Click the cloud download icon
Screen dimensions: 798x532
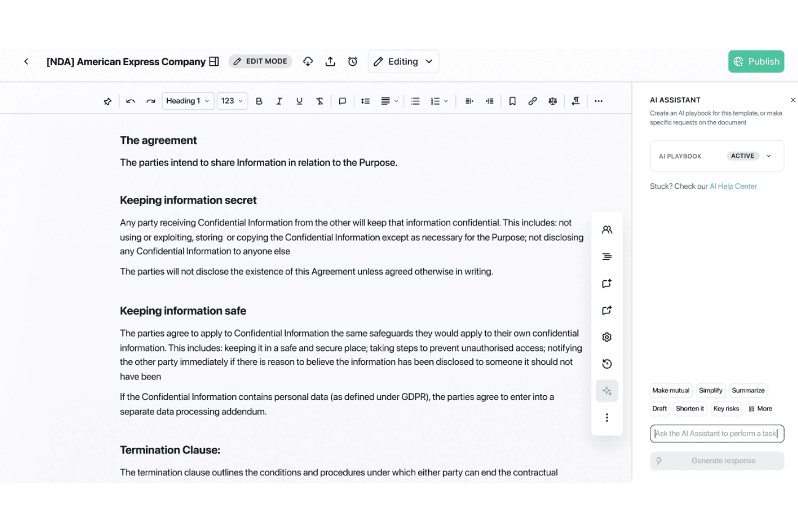[x=308, y=61]
